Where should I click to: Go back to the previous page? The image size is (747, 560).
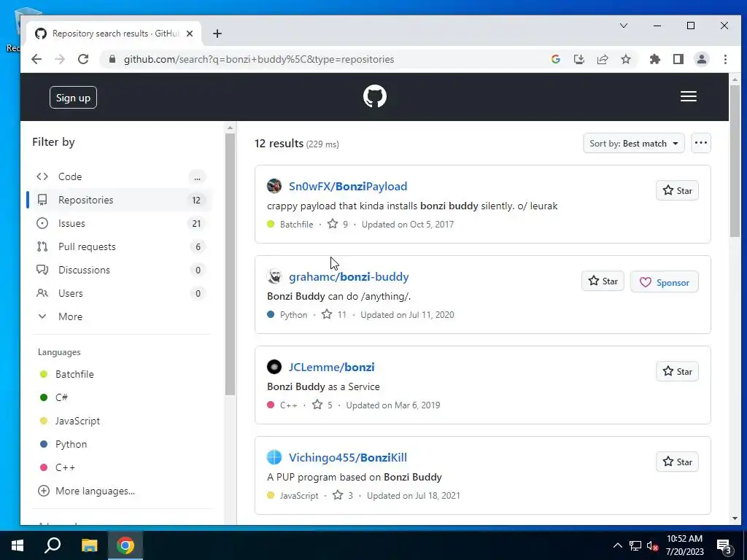coord(36,59)
